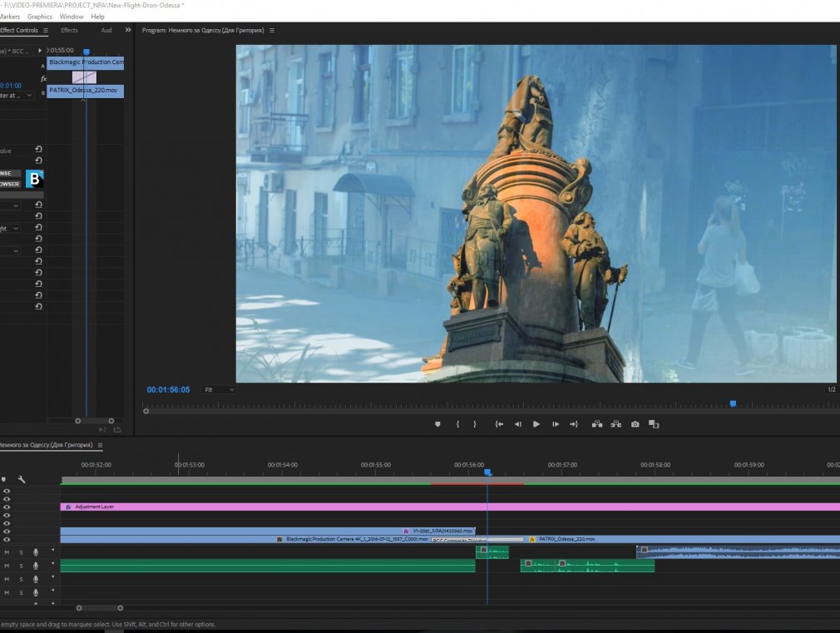The image size is (840, 633).
Task: Solo the second audio track
Action: coord(22,566)
